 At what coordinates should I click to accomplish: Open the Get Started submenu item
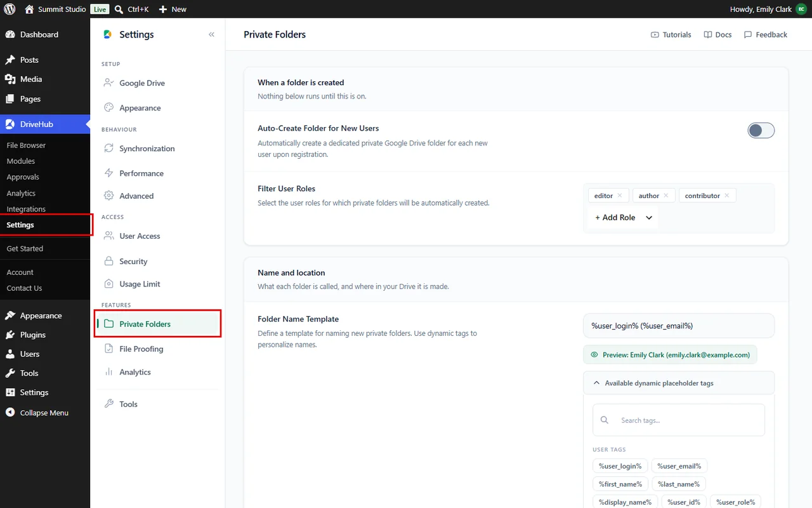25,248
